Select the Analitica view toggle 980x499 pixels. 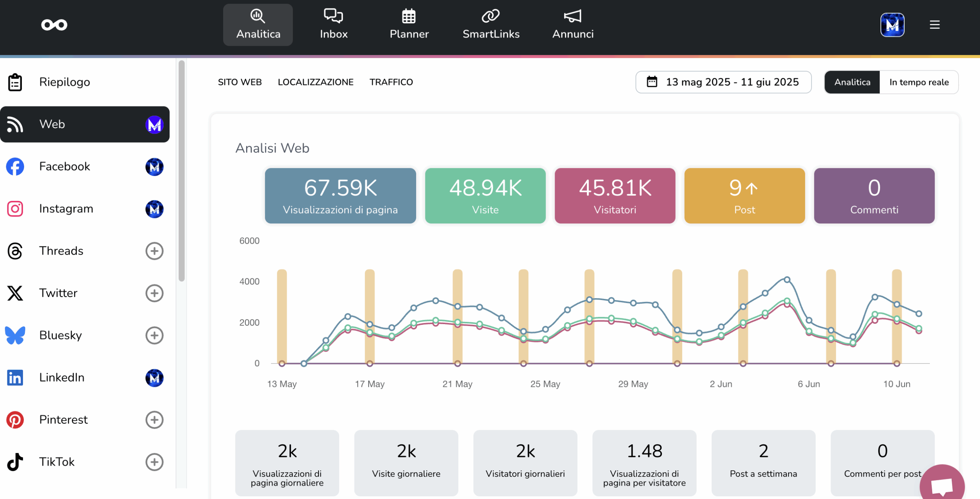coord(852,82)
